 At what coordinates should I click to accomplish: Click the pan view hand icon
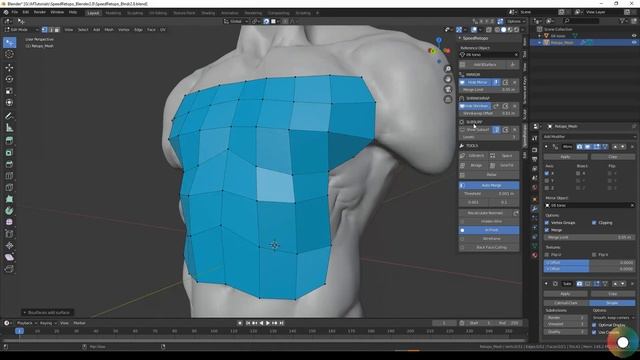coord(448,79)
